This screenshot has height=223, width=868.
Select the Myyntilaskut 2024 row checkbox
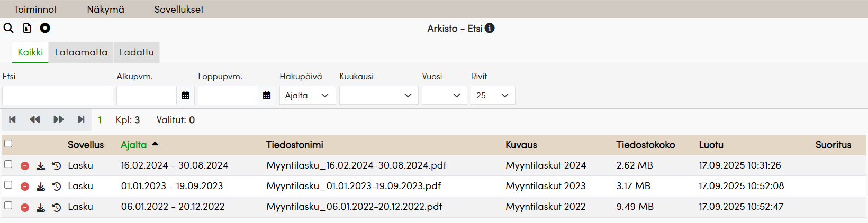[8, 164]
